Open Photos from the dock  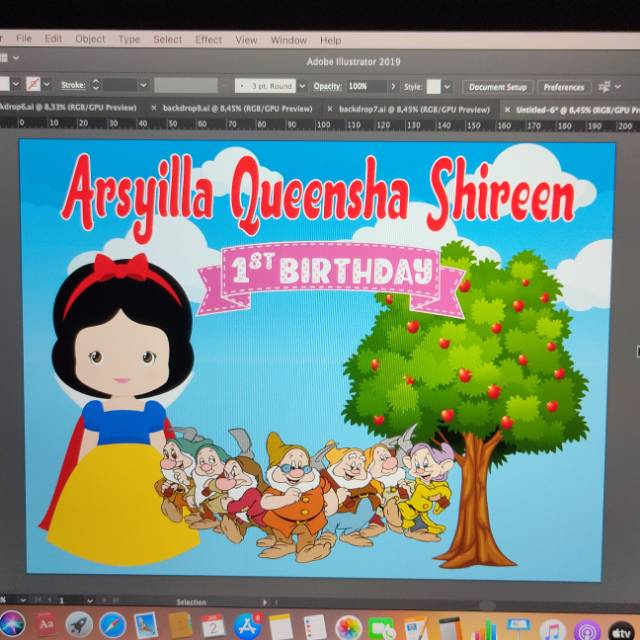point(348,627)
